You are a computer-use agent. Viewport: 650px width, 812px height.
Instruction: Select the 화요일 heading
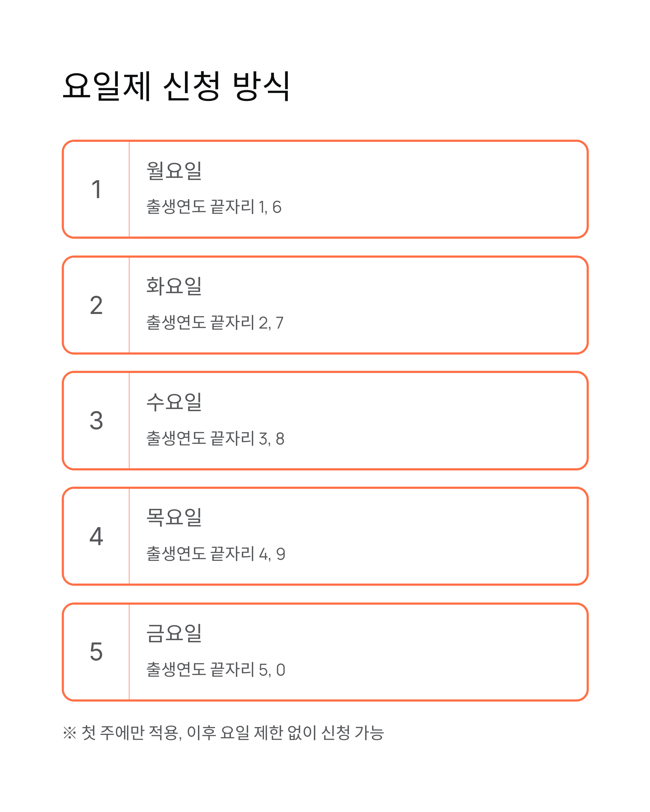174,287
